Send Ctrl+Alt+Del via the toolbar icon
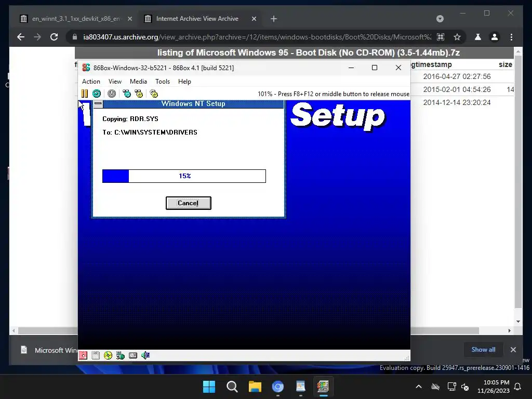 click(x=127, y=94)
